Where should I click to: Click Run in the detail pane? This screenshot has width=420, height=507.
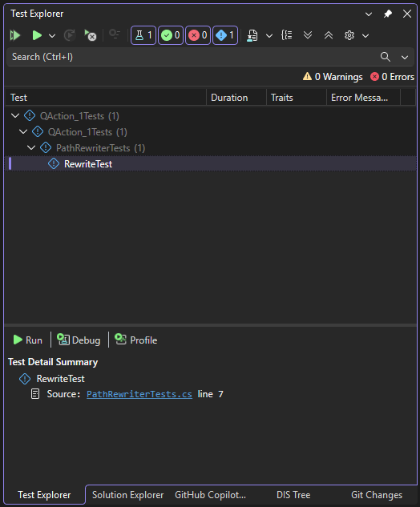tap(27, 340)
